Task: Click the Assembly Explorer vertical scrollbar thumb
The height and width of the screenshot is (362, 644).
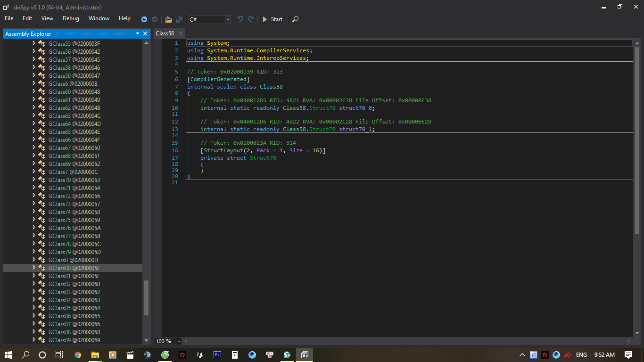Action: click(x=146, y=298)
